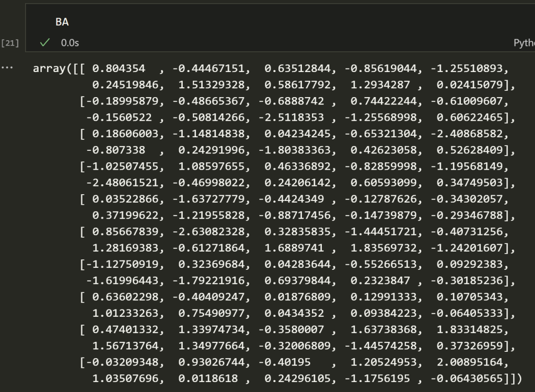This screenshot has height=392, width=535.
Task: Click the value 1.08597655
Action: point(212,167)
